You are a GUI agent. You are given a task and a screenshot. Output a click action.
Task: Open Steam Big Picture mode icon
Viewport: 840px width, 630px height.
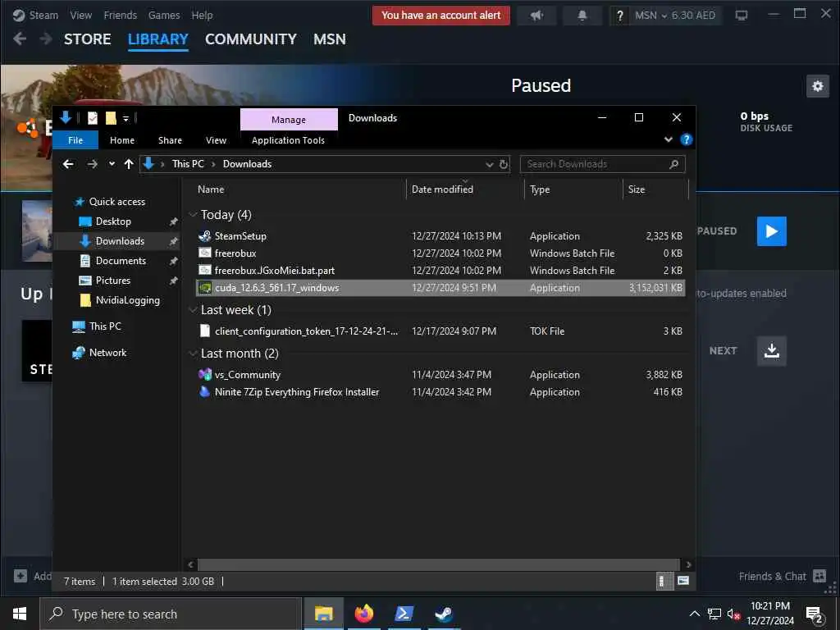click(x=742, y=16)
